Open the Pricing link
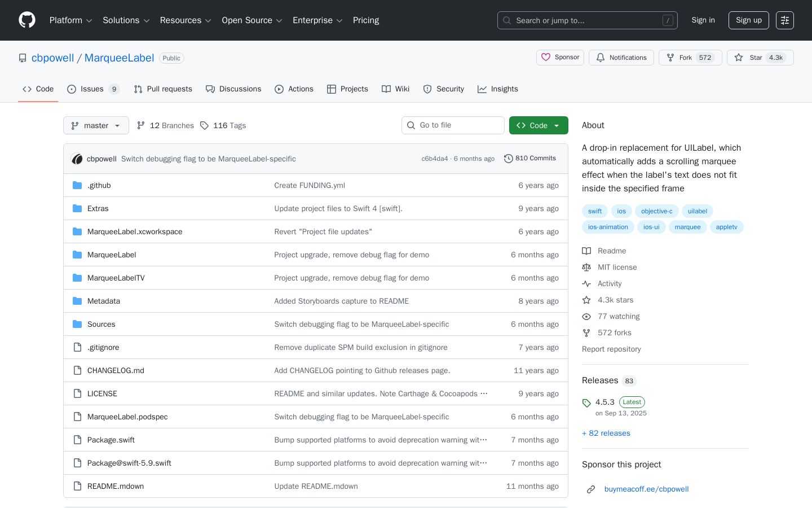 pos(366,20)
